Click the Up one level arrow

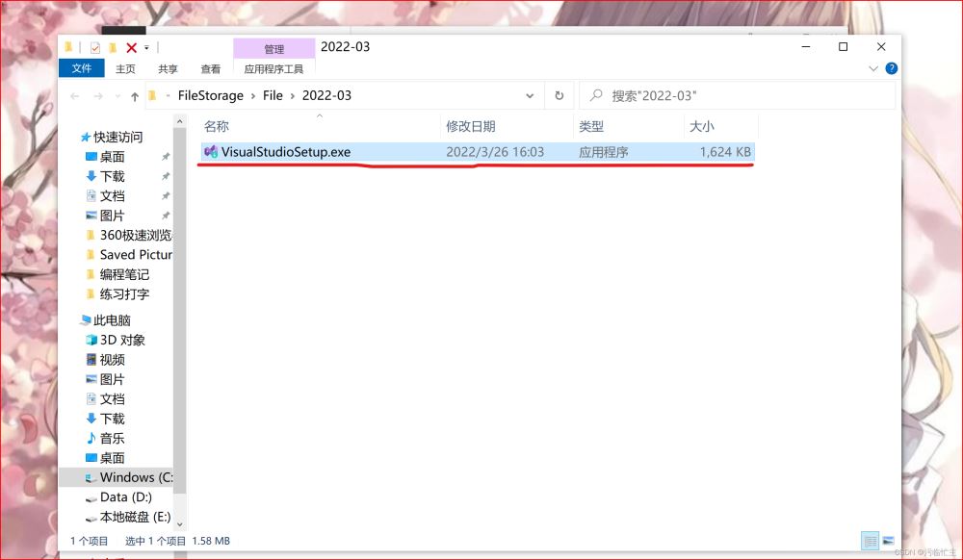click(x=135, y=96)
